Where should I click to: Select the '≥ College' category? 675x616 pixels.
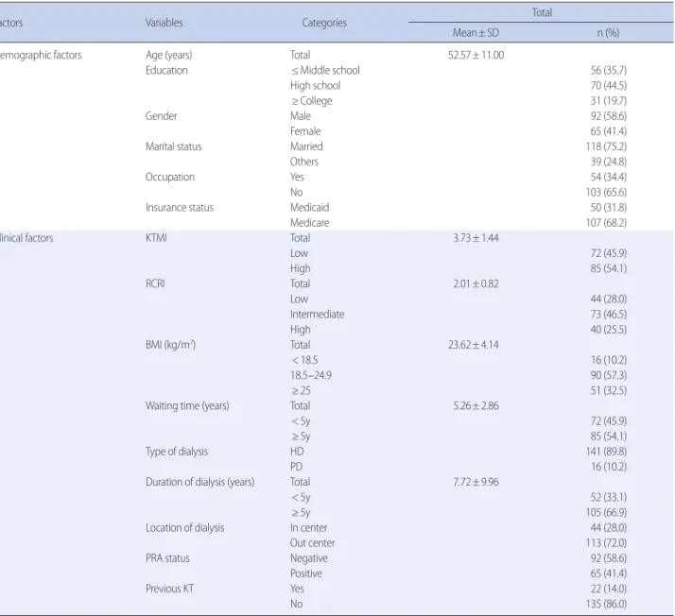pyautogui.click(x=311, y=101)
